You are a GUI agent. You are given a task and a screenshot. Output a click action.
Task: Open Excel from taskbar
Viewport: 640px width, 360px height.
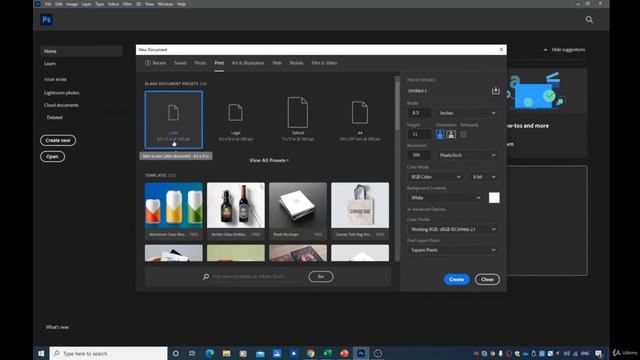[x=327, y=353]
